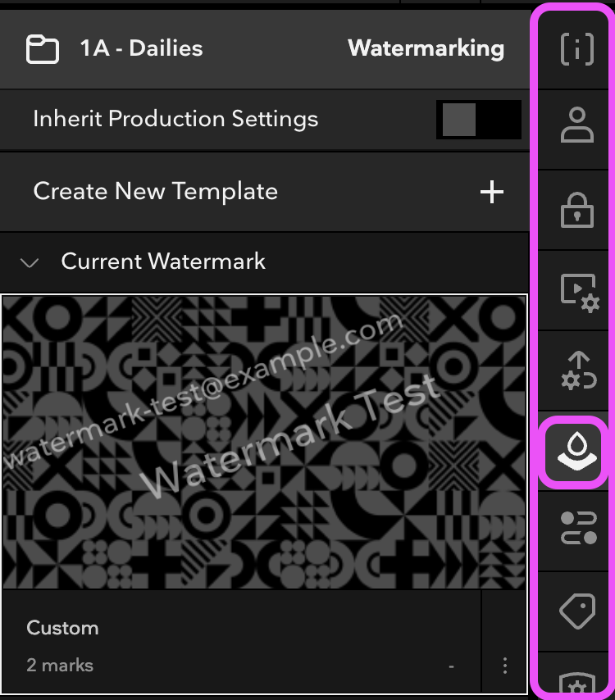Screen dimensions: 615x700
Task: Click the folder icon beside 1A - Dailies
Action: (43, 49)
